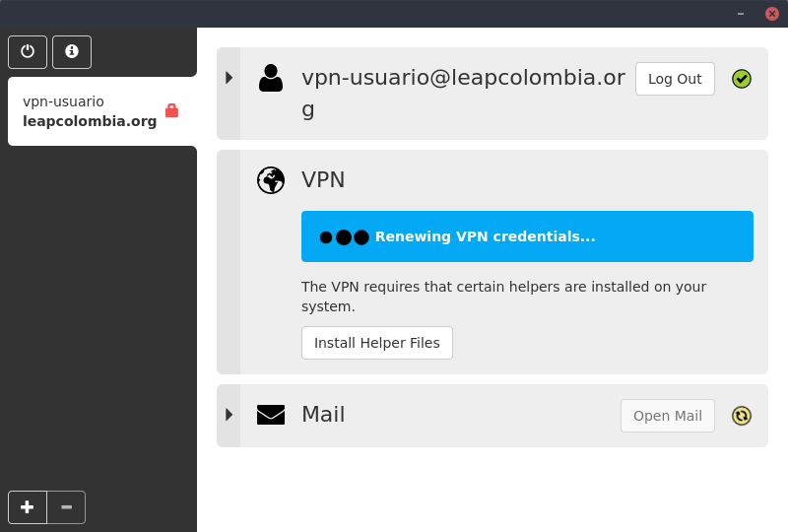Select the vpn-usuario leapcolombia.org account
Viewport: 788px width, 532px height.
click(90, 111)
